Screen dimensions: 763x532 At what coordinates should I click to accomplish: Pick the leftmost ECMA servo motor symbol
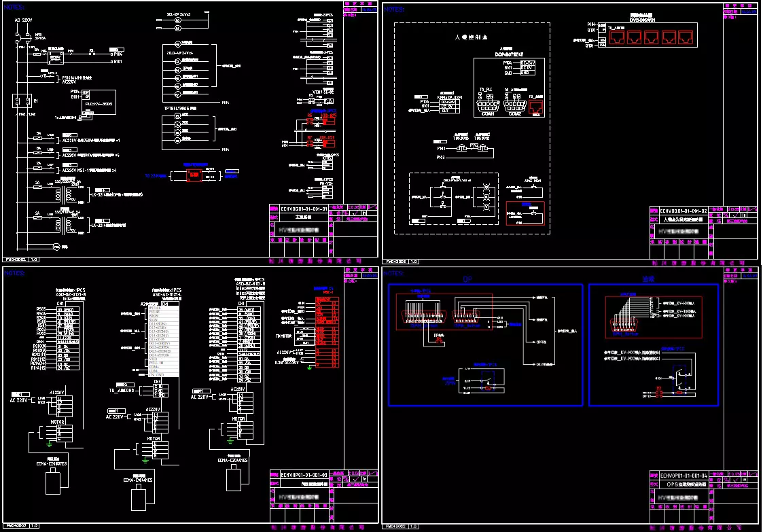[x=52, y=482]
